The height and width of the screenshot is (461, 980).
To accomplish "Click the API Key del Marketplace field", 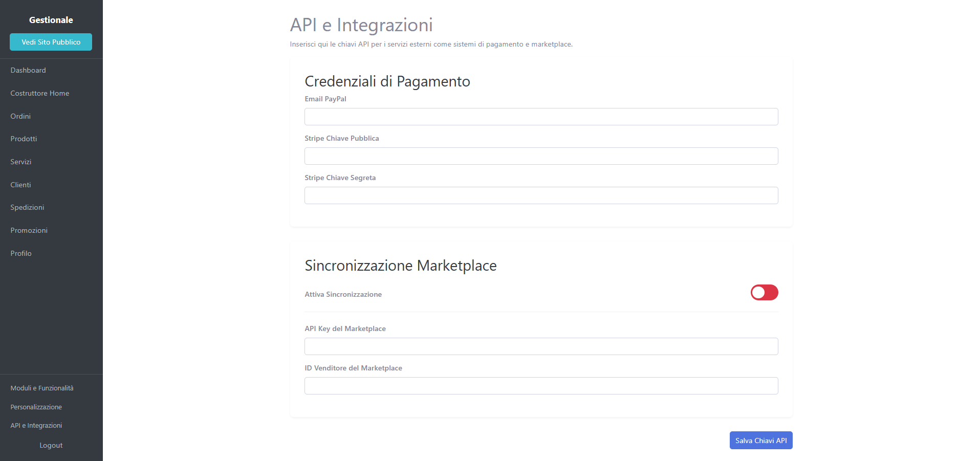I will click(541, 346).
